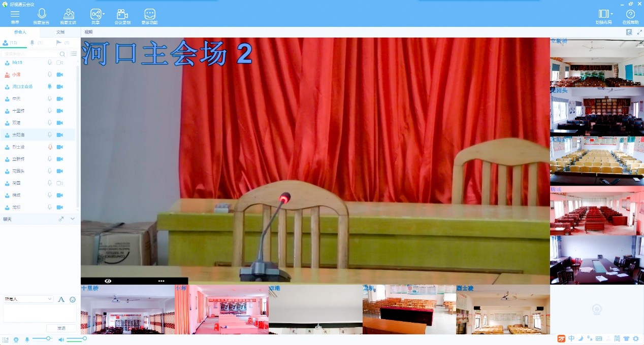Toggle microphone for participant 烈士凌
Screen dimensions: 644x345
50,147
